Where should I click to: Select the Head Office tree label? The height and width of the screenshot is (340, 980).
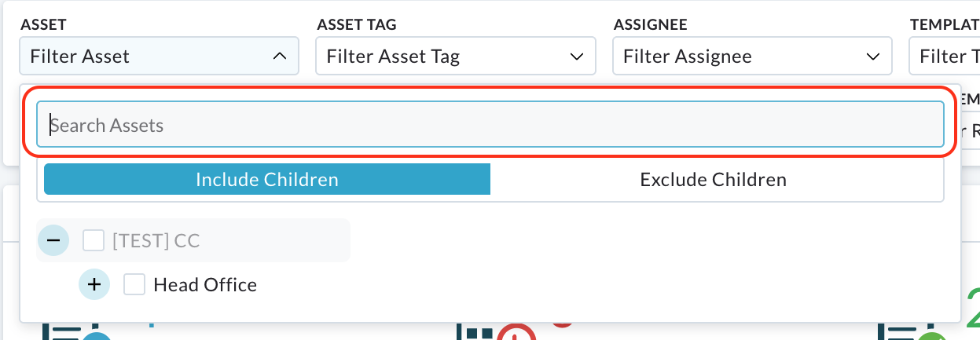(205, 284)
